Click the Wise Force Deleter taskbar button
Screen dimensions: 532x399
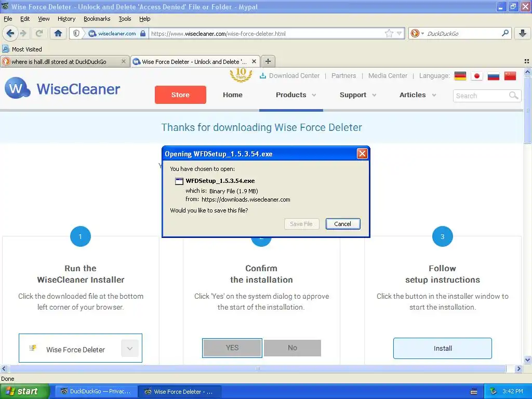pos(180,392)
